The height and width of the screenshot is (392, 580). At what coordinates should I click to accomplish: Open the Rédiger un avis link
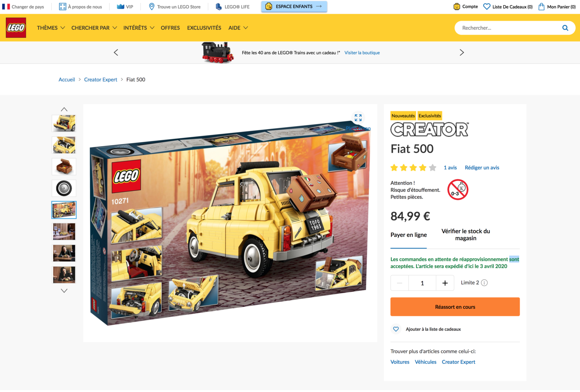(x=482, y=168)
